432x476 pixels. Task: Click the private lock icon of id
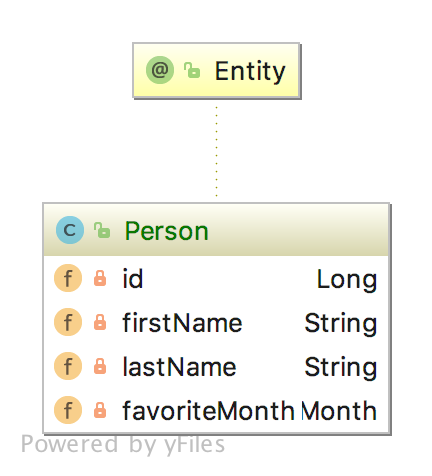coord(100,278)
